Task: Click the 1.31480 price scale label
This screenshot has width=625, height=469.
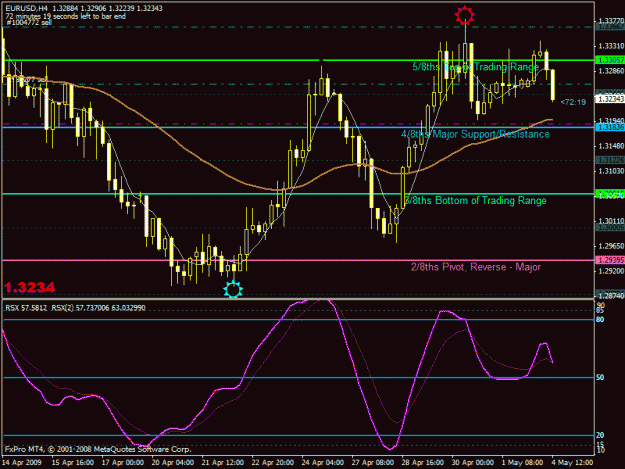Action: click(x=611, y=146)
